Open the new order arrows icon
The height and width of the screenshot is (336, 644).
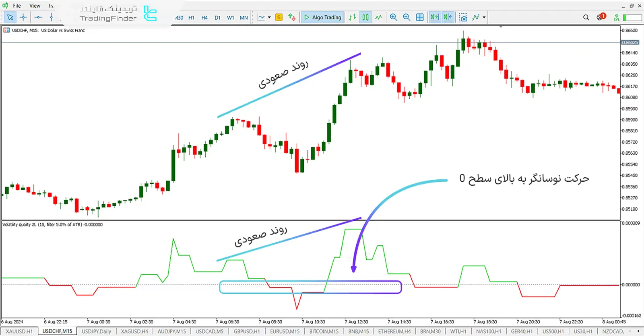[292, 17]
